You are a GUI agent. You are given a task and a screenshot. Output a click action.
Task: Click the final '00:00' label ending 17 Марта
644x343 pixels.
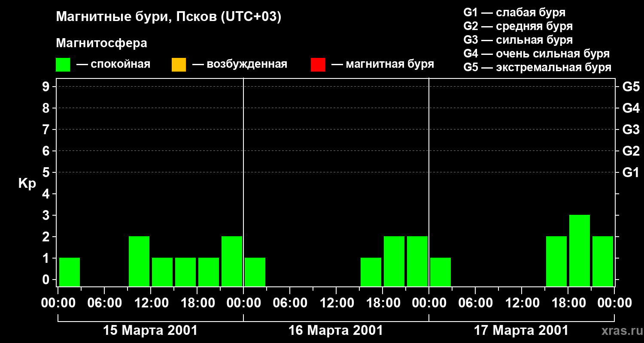614,303
